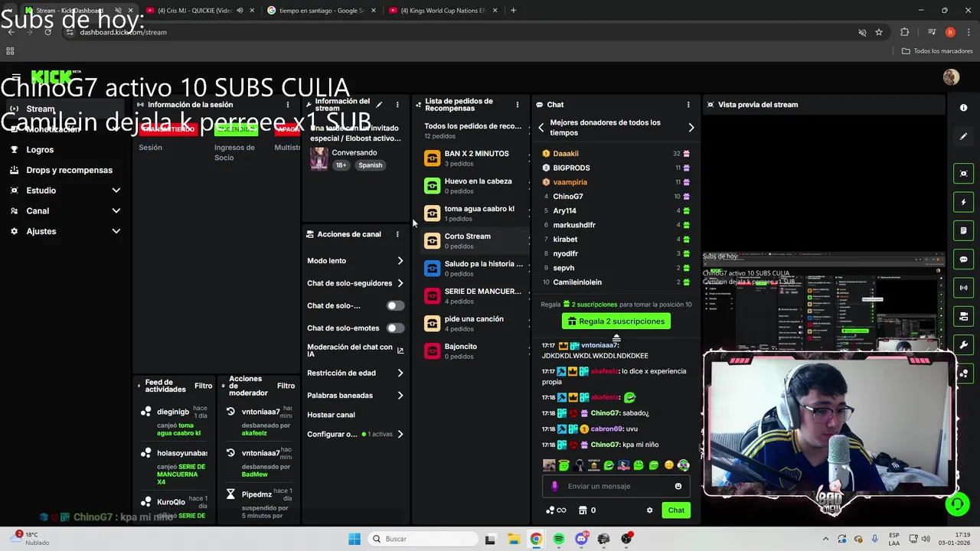This screenshot has width=980, height=551.
Task: Open Restricción de edad options arrow
Action: pyautogui.click(x=400, y=373)
